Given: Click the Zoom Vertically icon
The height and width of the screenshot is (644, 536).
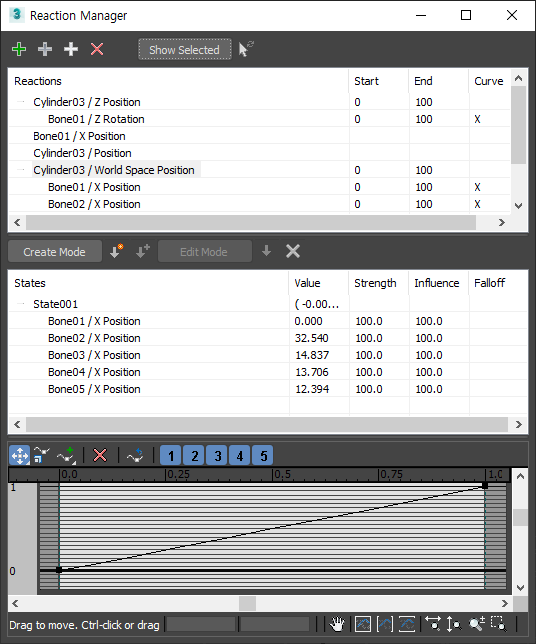Looking at the screenshot, I should point(454,624).
